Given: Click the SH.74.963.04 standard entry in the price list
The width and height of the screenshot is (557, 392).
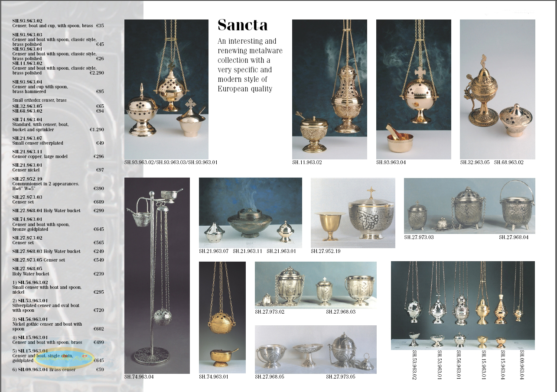Looking at the screenshot, I should coord(27,120).
